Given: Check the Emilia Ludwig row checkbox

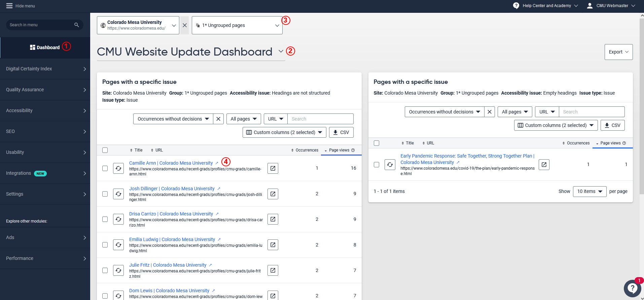Looking at the screenshot, I should pyautogui.click(x=105, y=245).
